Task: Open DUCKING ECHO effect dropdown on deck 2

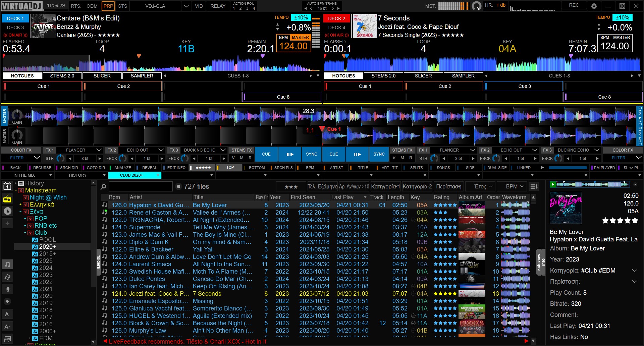Action: [x=596, y=150]
